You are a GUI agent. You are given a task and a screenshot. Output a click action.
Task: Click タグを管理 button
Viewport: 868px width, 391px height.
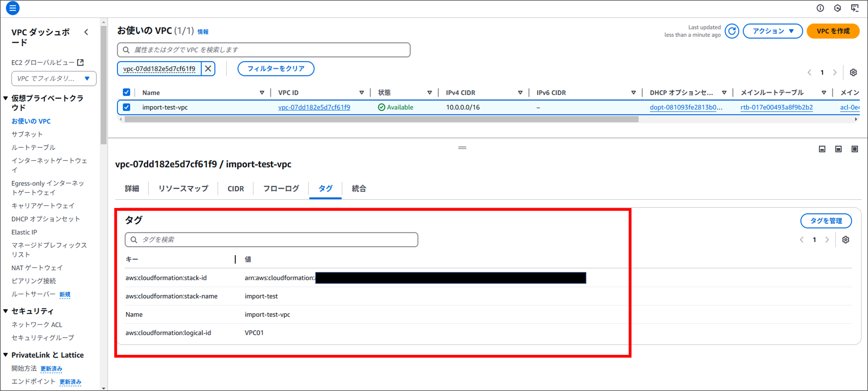826,221
